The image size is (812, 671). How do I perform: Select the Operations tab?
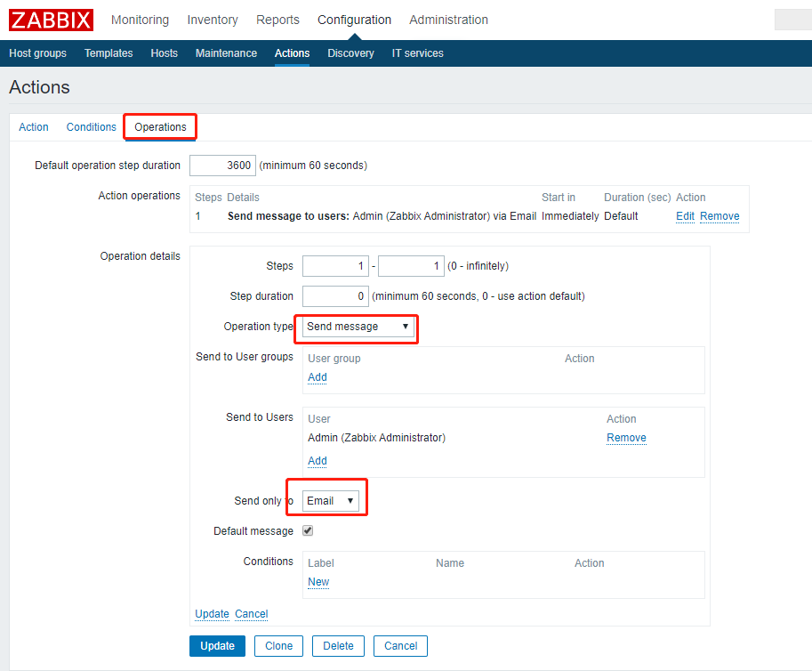point(160,127)
